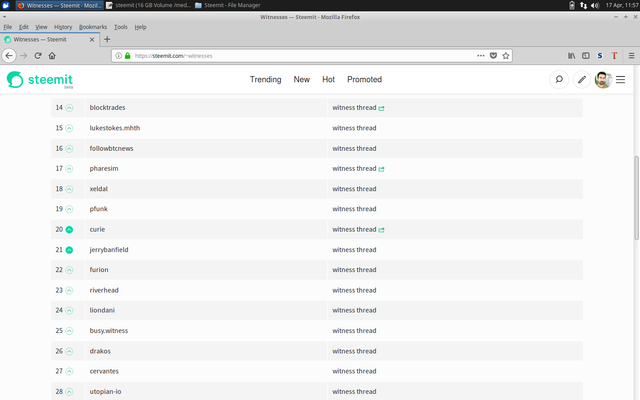
Task: Click the blue S extension icon
Action: tap(600, 56)
